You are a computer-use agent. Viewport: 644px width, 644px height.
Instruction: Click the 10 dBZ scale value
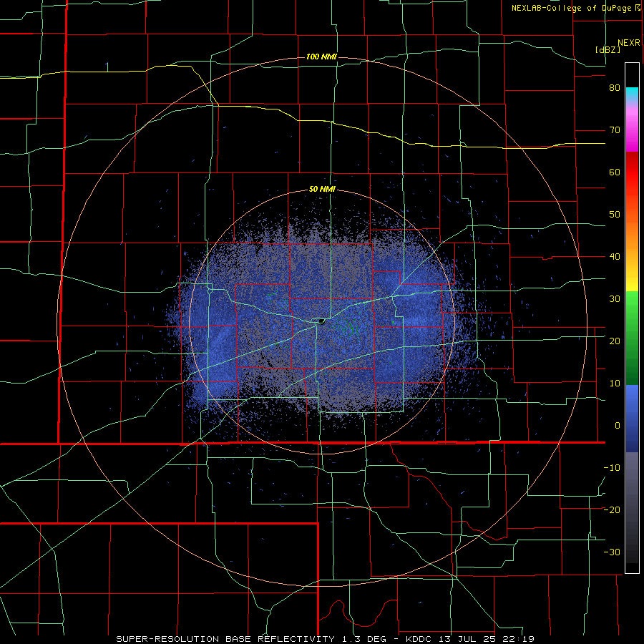click(x=615, y=384)
